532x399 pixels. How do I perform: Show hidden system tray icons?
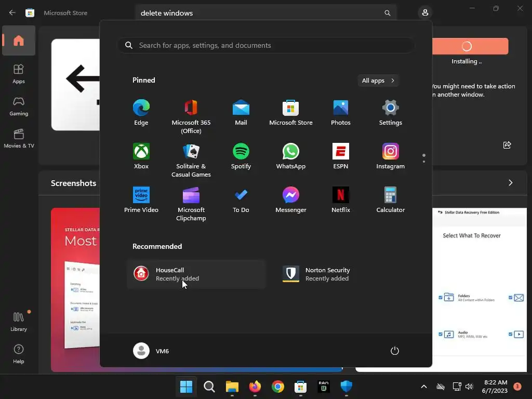pyautogui.click(x=424, y=387)
